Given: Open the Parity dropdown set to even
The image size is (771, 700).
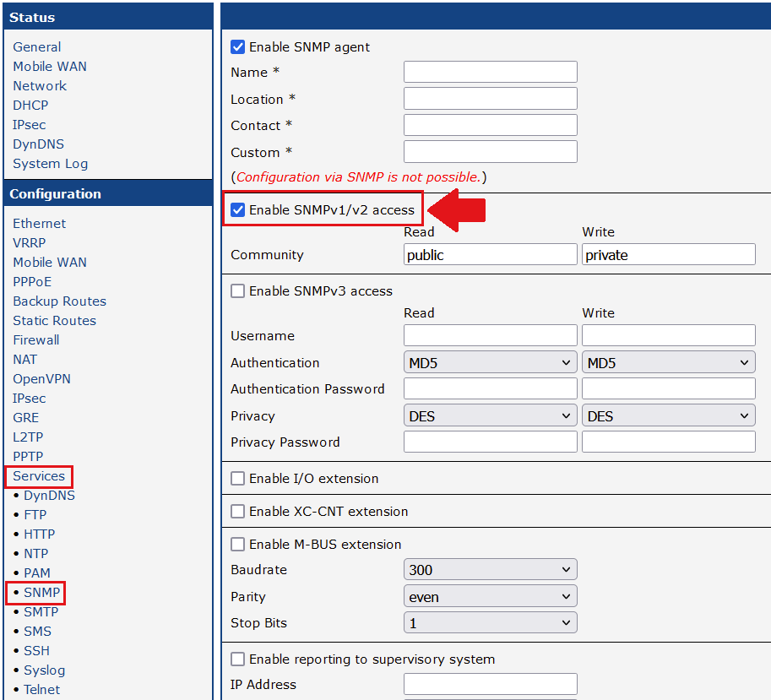Looking at the screenshot, I should coord(490,597).
